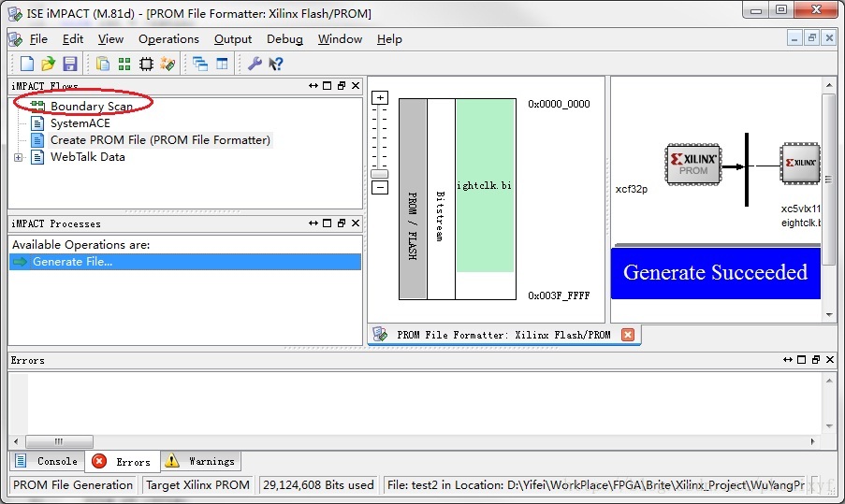
Task: Click the Launch Wizard star icon
Action: (x=168, y=64)
